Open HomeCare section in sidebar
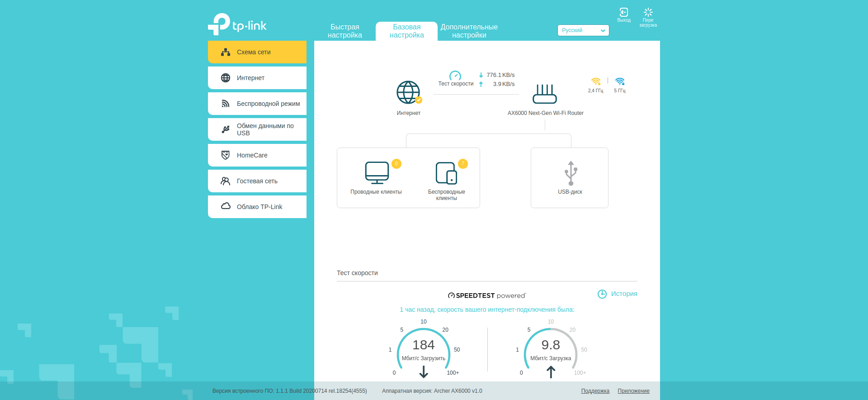 point(257,155)
